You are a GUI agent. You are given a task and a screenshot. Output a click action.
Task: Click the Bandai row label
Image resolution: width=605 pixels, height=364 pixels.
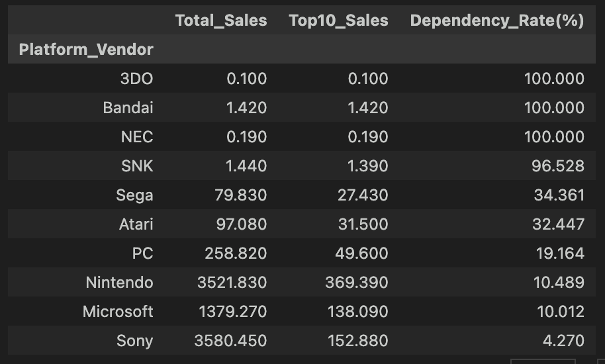[128, 108]
